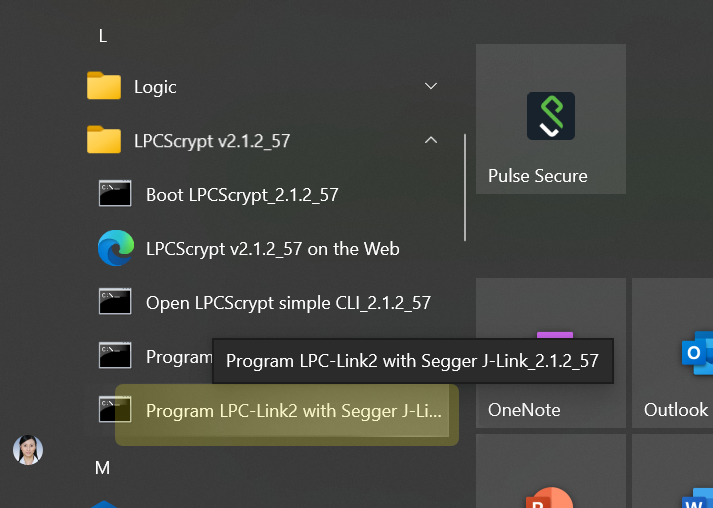
Task: Click the Logic folder icon
Action: (x=104, y=87)
